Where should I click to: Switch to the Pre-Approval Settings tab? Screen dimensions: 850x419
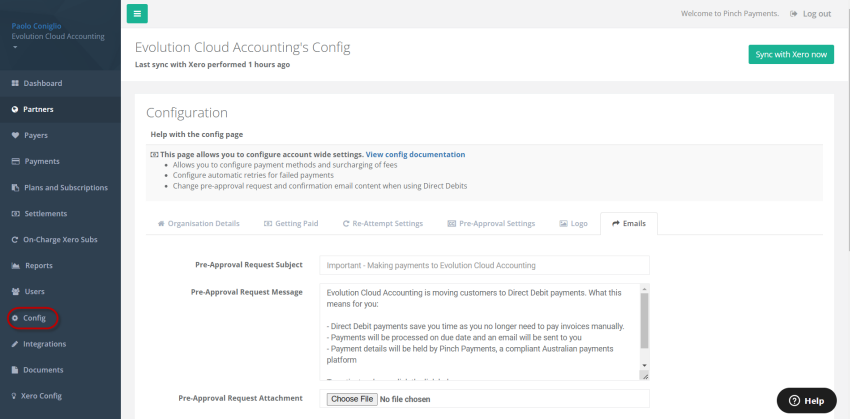(x=491, y=223)
